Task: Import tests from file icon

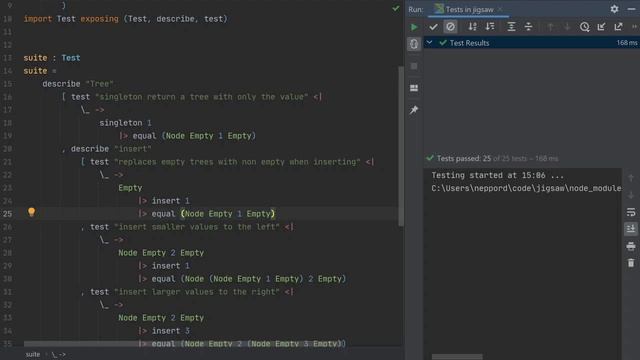Action: tap(601, 27)
